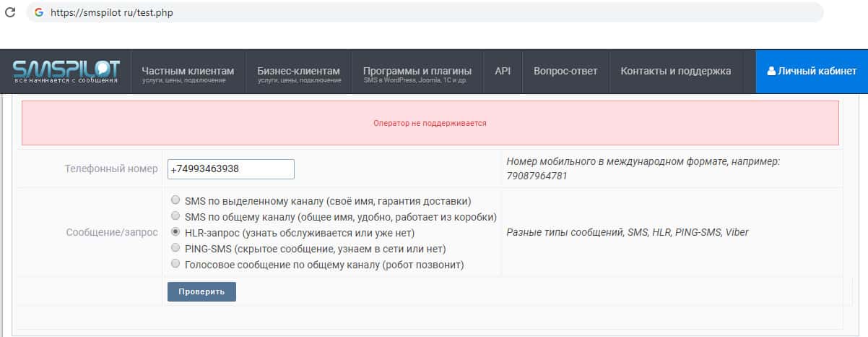Choose the PING-SMS radio option
The height and width of the screenshot is (337, 868).
click(x=175, y=248)
